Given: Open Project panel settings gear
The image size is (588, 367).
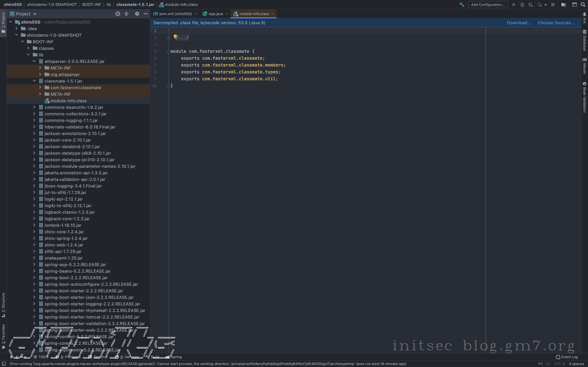Looking at the screenshot, I should tap(137, 14).
